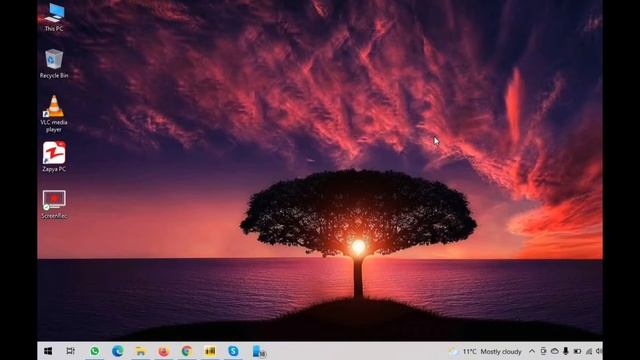Open WhatsApp from the taskbar
Image resolution: width=640 pixels, height=360 pixels.
(94, 351)
